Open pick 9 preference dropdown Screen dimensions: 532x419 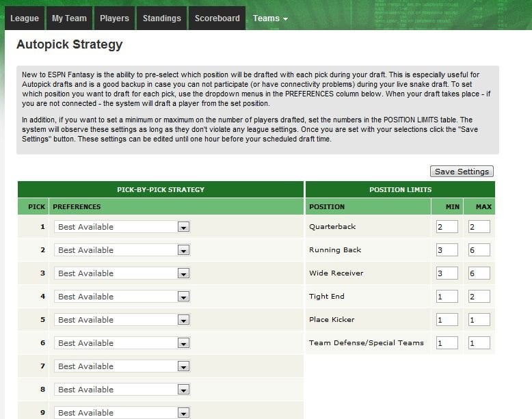tap(122, 413)
